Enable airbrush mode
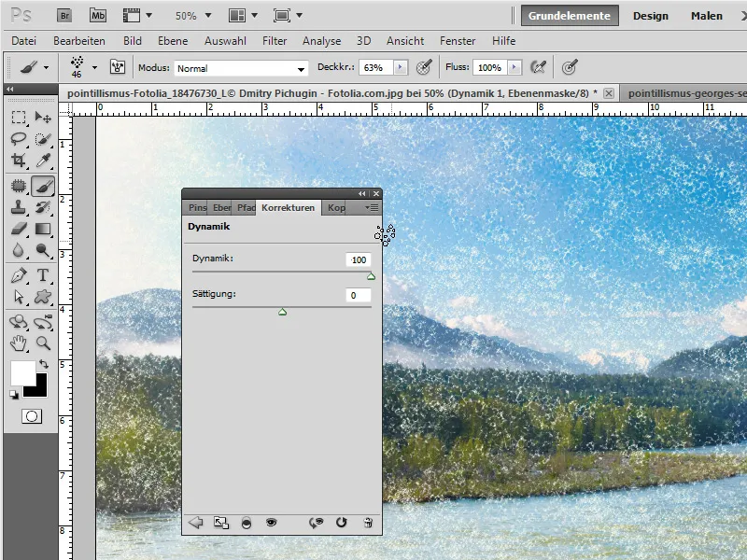The height and width of the screenshot is (560, 747). 539,67
